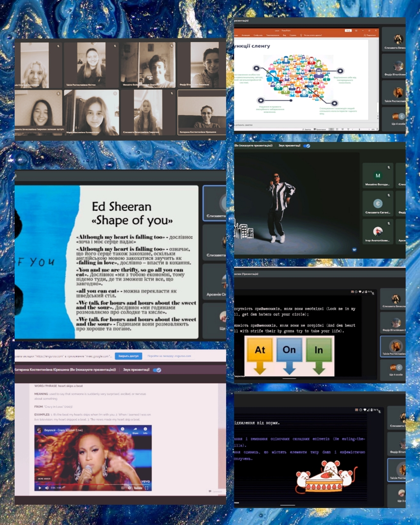Mute the YouTube player volume icon
The image size is (420, 525).
pos(46,488)
